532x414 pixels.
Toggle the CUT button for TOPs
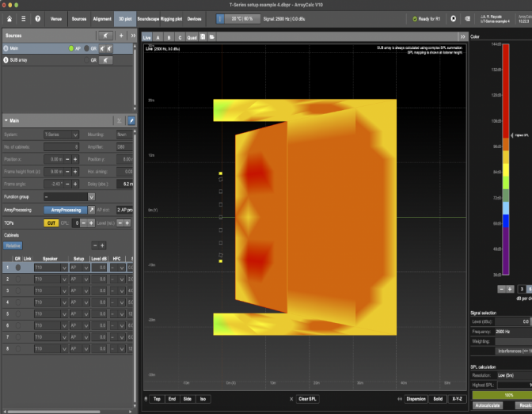[51, 224]
